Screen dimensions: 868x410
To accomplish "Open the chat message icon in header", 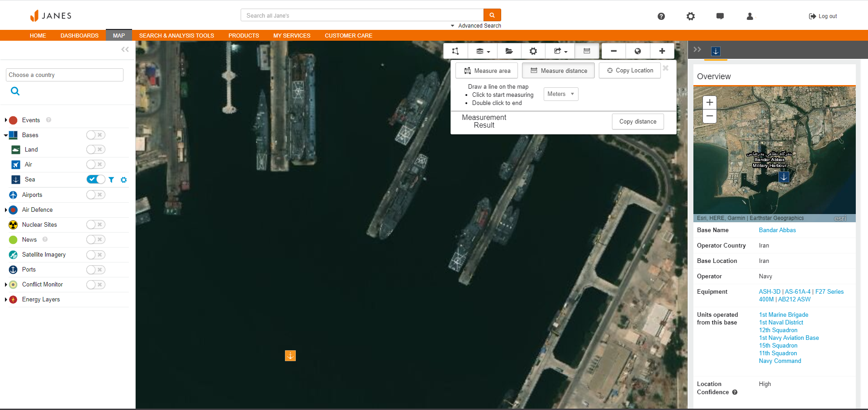I will tap(720, 16).
